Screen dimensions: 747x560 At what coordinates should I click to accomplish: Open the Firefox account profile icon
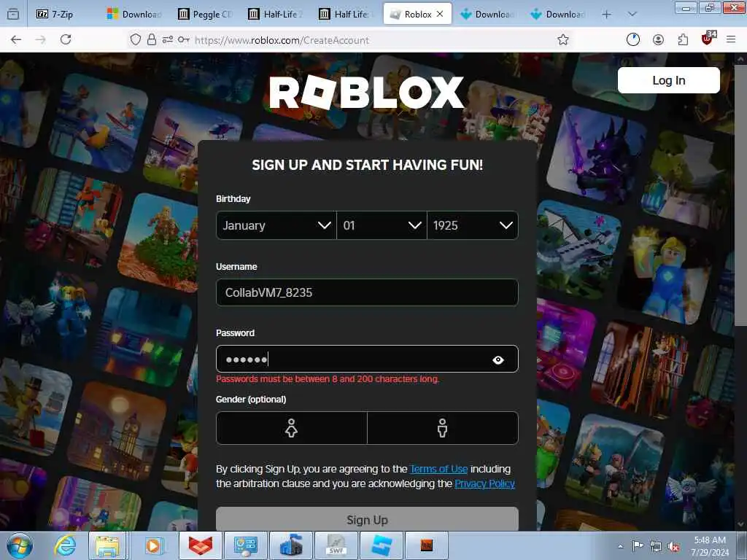coord(659,40)
